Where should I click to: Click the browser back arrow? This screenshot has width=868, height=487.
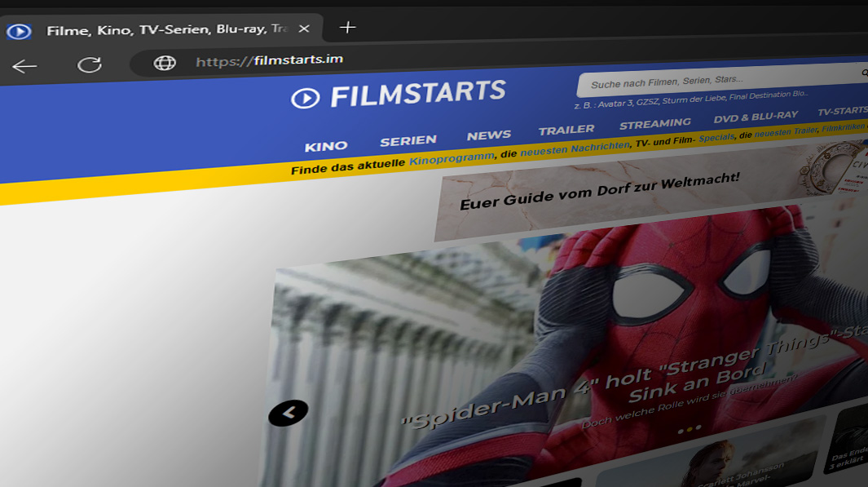(25, 65)
